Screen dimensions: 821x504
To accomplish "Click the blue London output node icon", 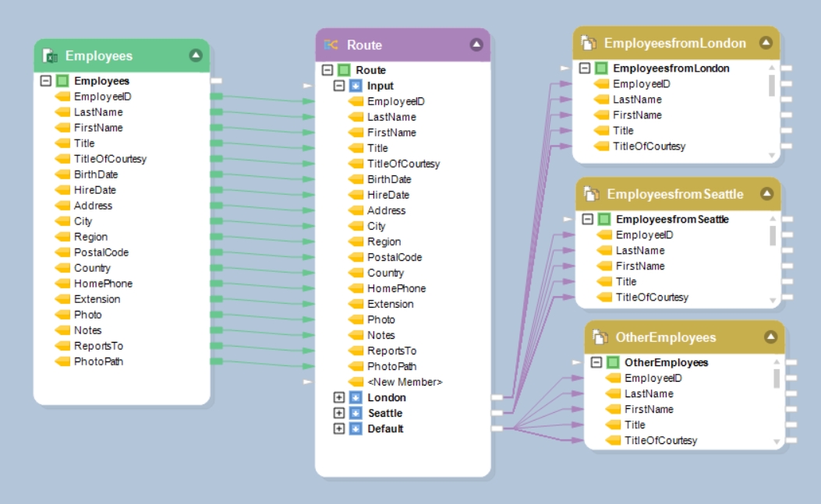I will (x=356, y=397).
